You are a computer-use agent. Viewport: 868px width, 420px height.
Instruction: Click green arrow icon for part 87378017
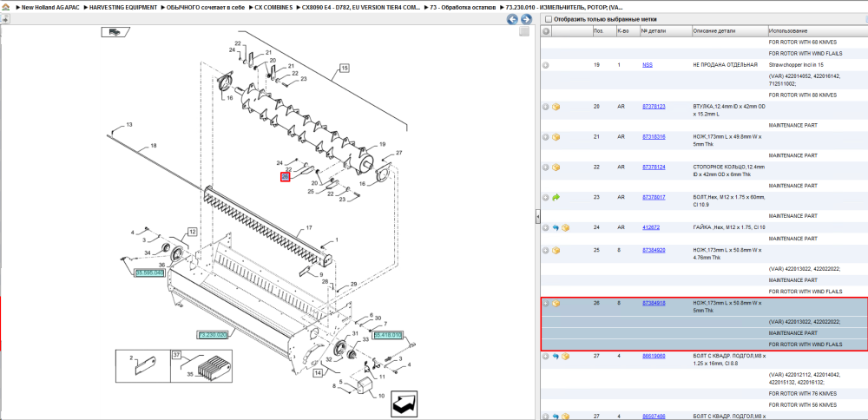click(x=556, y=197)
